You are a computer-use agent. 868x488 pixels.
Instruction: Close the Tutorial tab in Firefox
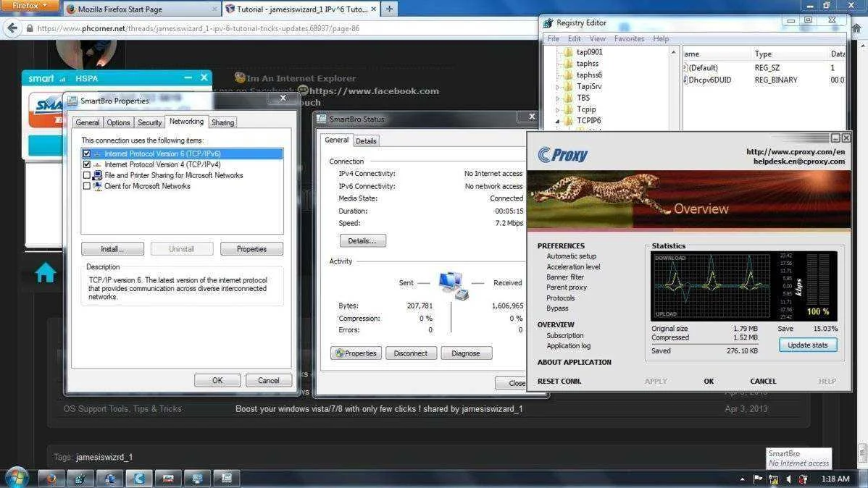tap(374, 9)
